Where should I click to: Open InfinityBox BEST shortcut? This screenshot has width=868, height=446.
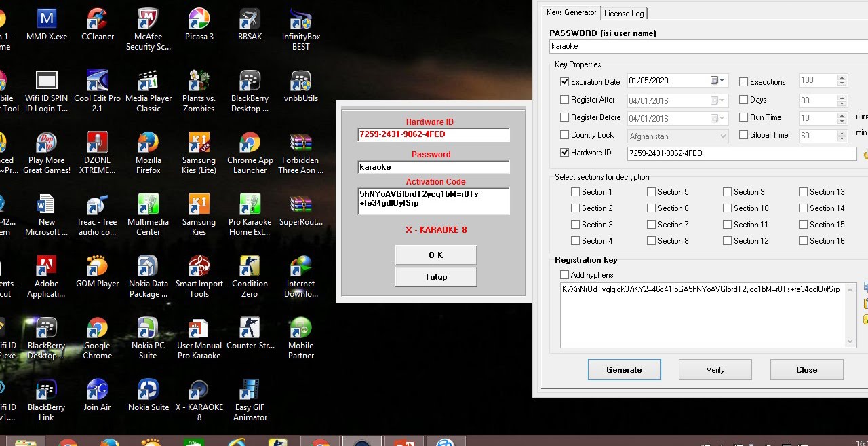[x=301, y=29]
